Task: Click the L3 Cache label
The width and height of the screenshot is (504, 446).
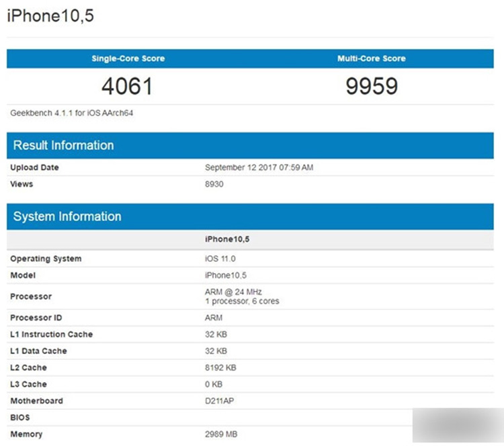Action: point(29,385)
